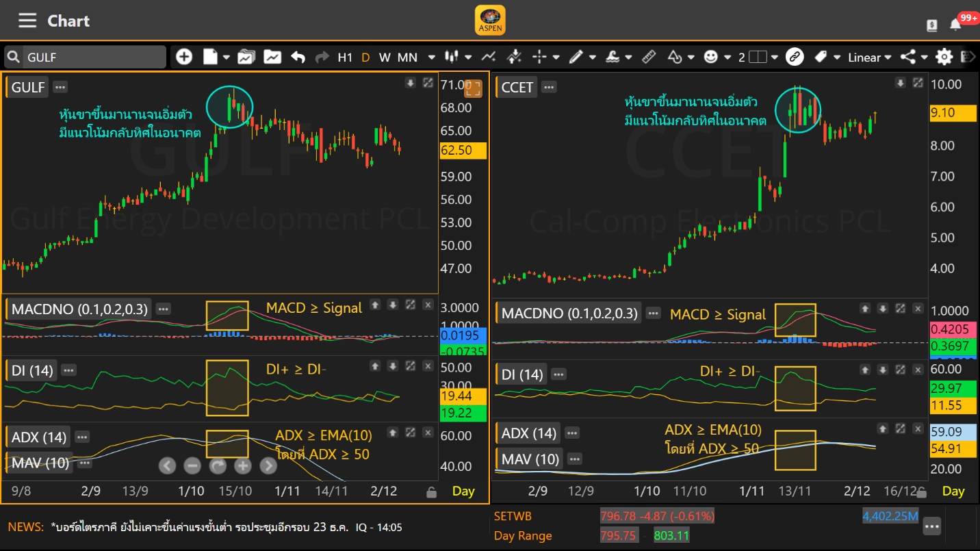Pan the GULF chart right arrow
This screenshot has height=551, width=980.
[268, 466]
